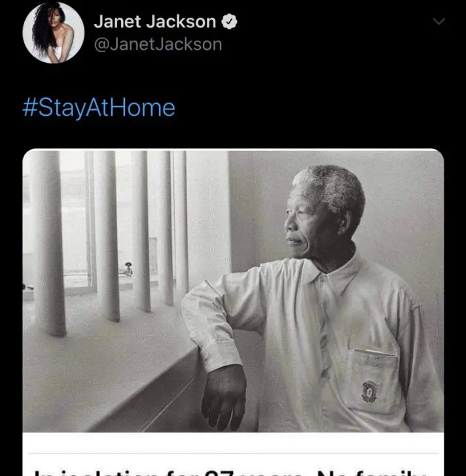The height and width of the screenshot is (476, 466).
Task: Open the #StayAtHome hashtag
Action: (99, 108)
